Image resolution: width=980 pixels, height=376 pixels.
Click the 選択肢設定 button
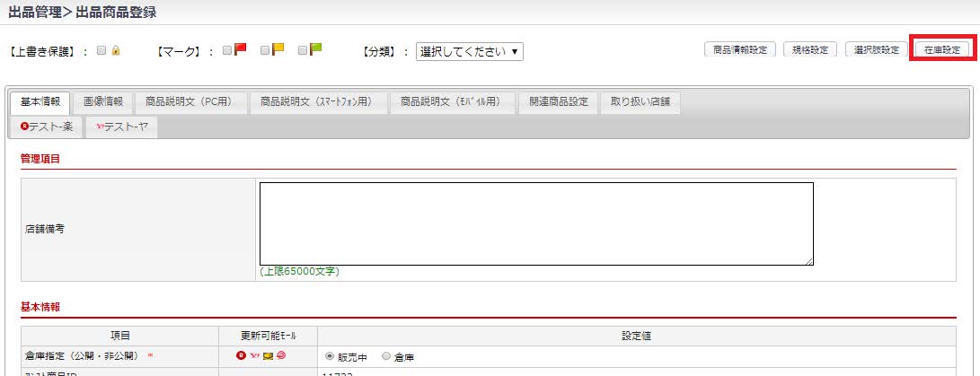(876, 50)
